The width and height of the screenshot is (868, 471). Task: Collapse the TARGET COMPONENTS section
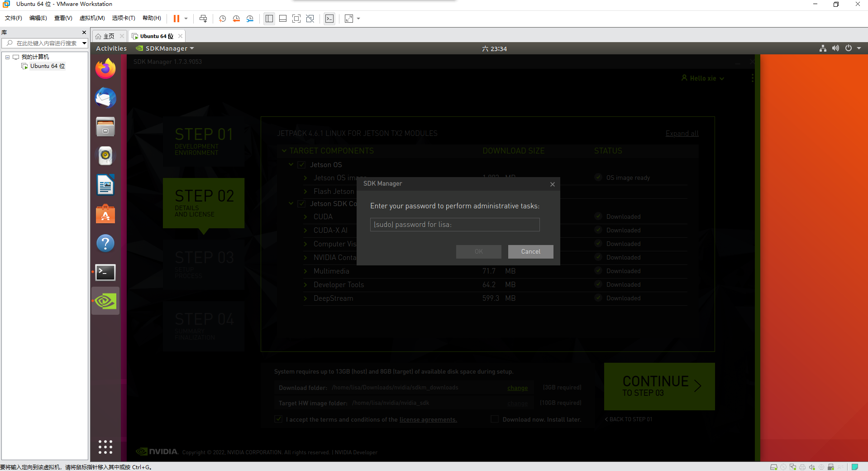click(284, 150)
